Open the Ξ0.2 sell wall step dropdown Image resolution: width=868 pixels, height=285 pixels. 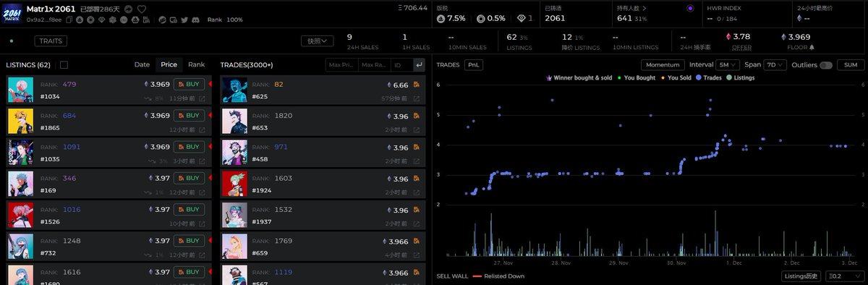click(x=845, y=276)
